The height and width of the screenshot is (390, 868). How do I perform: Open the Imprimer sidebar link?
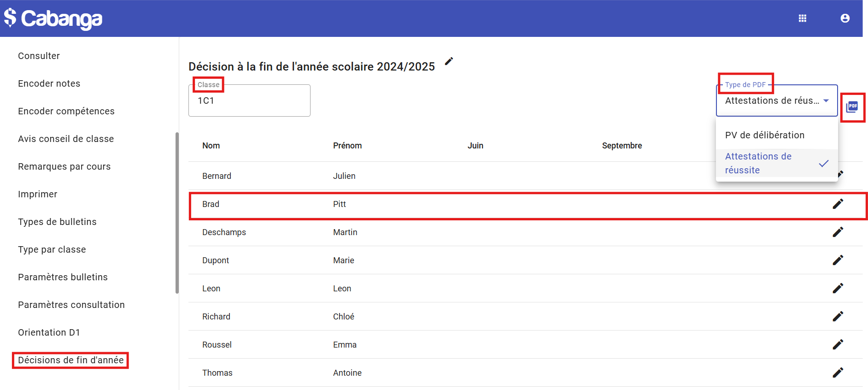tap(38, 194)
